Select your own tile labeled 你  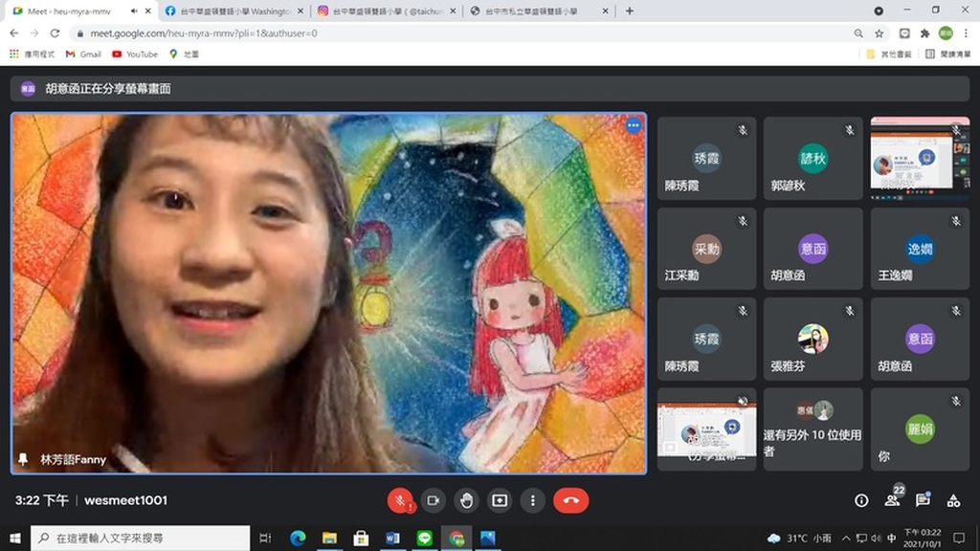point(920,430)
